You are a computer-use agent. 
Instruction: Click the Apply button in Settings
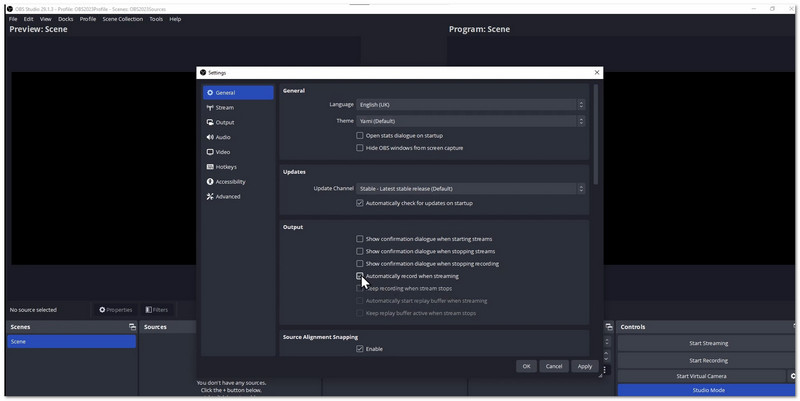pyautogui.click(x=585, y=366)
